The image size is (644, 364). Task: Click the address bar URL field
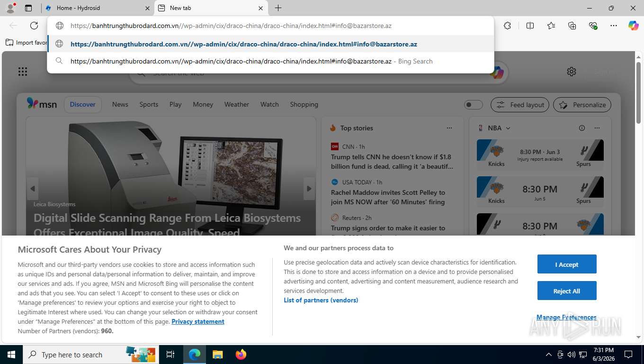[270, 26]
